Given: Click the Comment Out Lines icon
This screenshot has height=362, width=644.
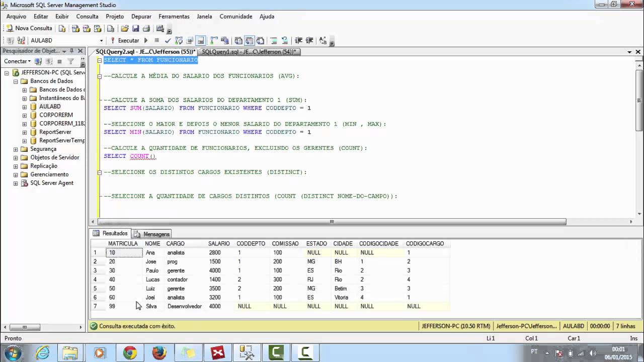Looking at the screenshot, I should (x=274, y=40).
